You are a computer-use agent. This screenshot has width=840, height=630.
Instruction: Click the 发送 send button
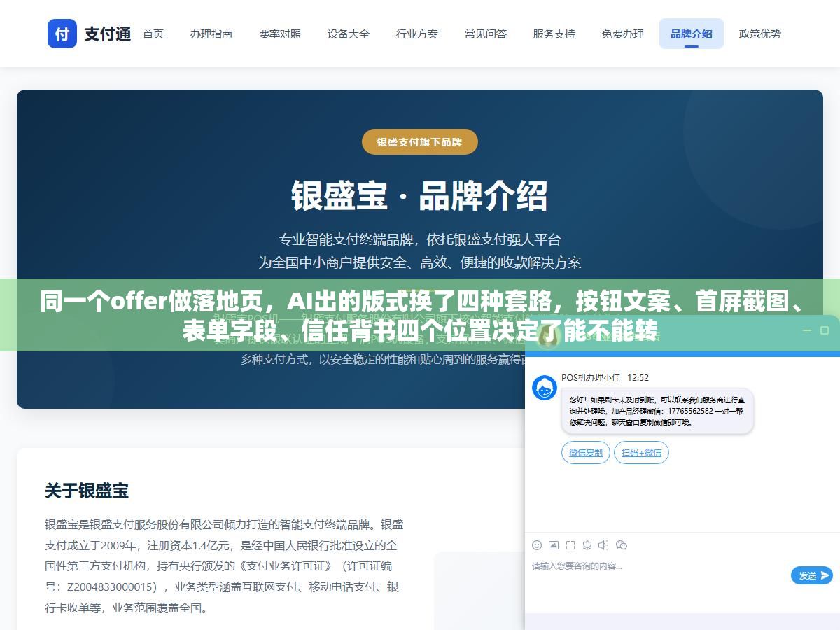point(812,575)
